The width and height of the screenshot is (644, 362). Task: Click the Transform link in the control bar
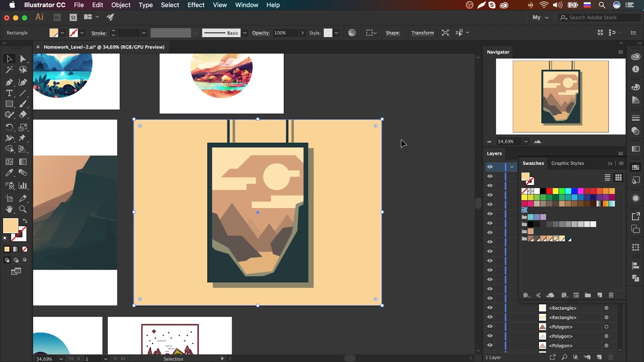tap(422, 33)
